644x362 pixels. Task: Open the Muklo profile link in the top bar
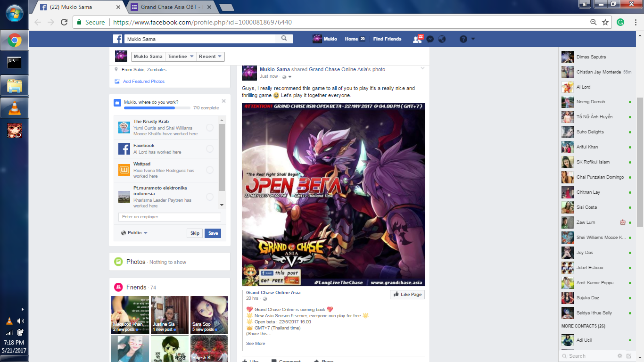pos(325,39)
